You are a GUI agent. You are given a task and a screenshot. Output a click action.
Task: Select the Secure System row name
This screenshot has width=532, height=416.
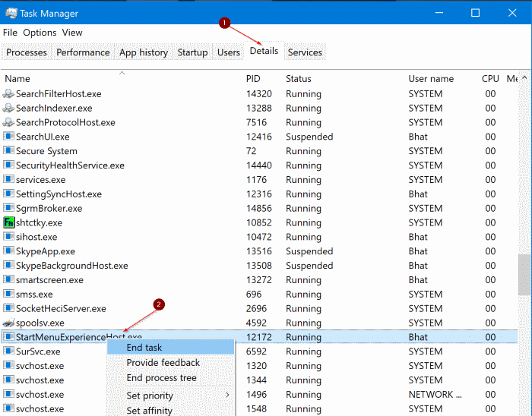[46, 151]
